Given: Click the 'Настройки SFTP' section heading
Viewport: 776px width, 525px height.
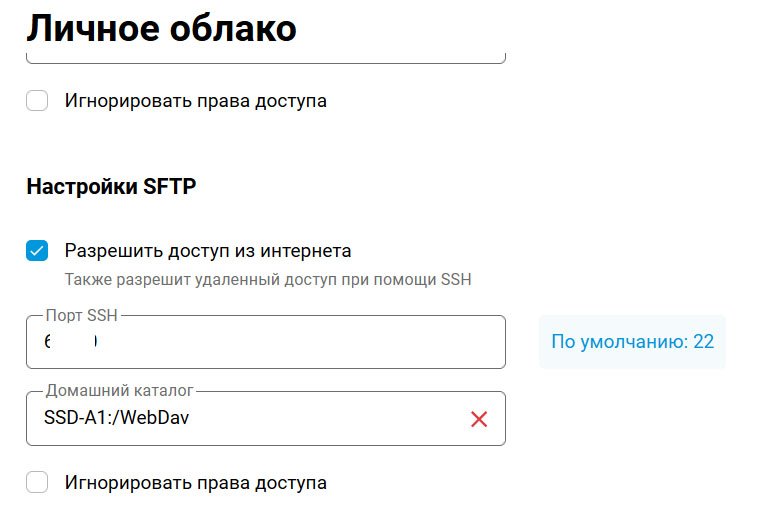Looking at the screenshot, I should click(111, 187).
